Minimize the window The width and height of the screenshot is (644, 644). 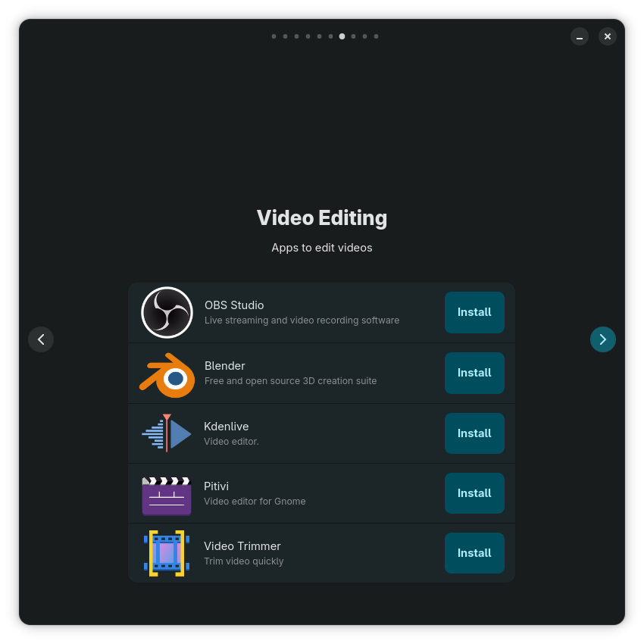tap(580, 36)
